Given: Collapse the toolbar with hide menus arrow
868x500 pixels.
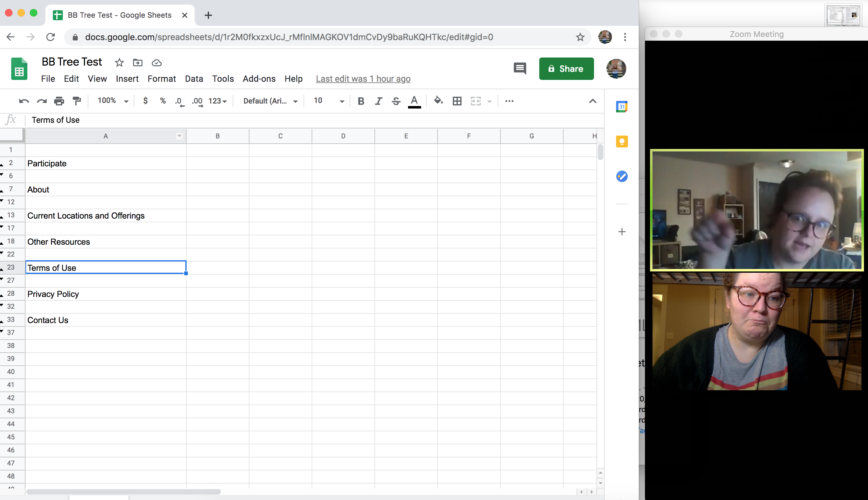Looking at the screenshot, I should (x=593, y=101).
